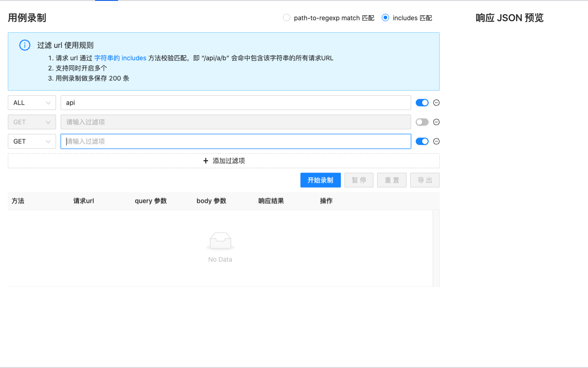
Task: Click the info icon beside 过滤 url 使用规则
Action: (x=24, y=45)
